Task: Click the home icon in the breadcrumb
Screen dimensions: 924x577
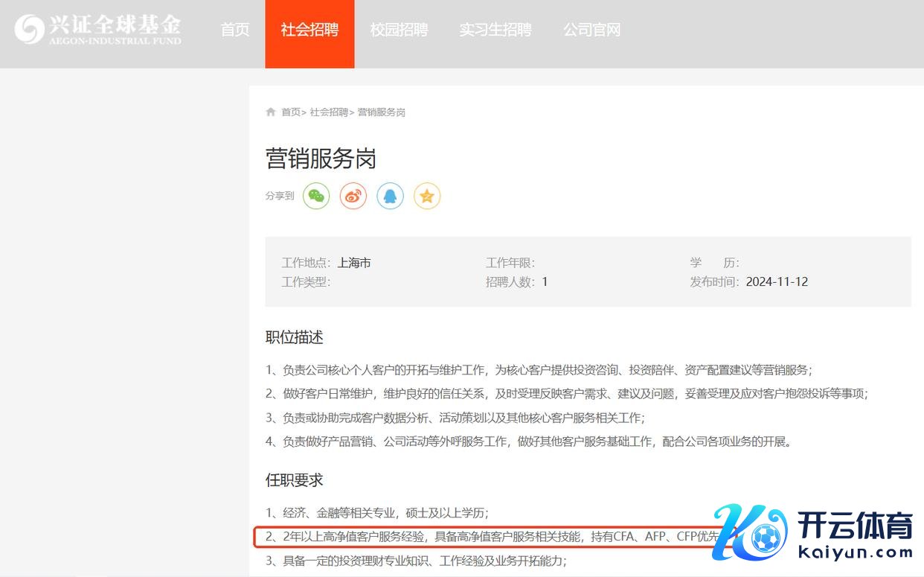Action: tap(271, 112)
